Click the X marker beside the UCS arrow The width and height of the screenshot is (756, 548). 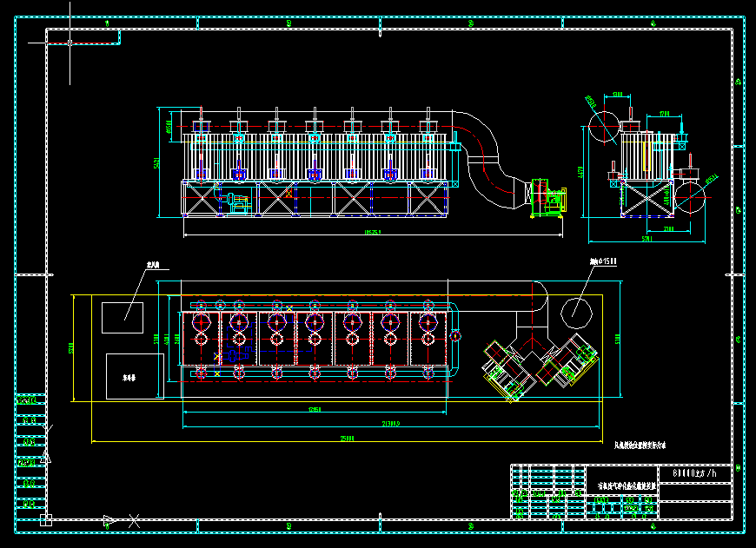(134, 521)
